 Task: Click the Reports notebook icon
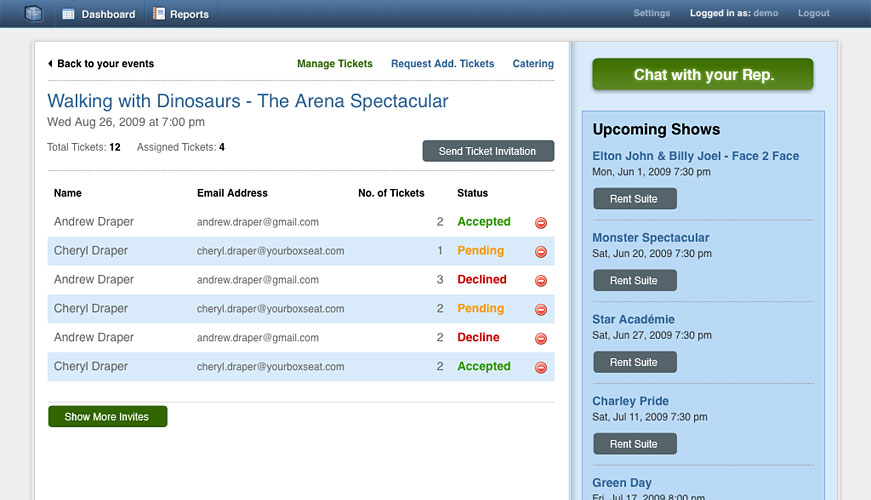coord(159,14)
